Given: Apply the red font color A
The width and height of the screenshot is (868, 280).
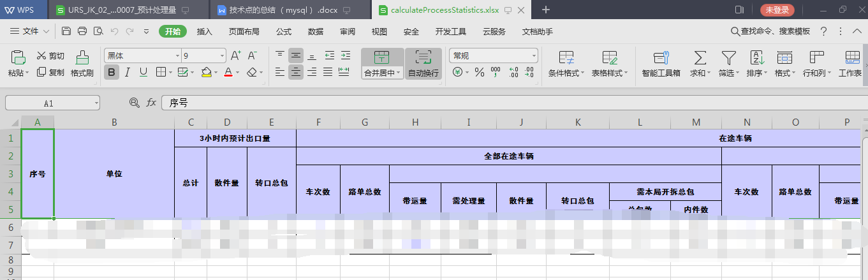Looking at the screenshot, I should click(228, 72).
